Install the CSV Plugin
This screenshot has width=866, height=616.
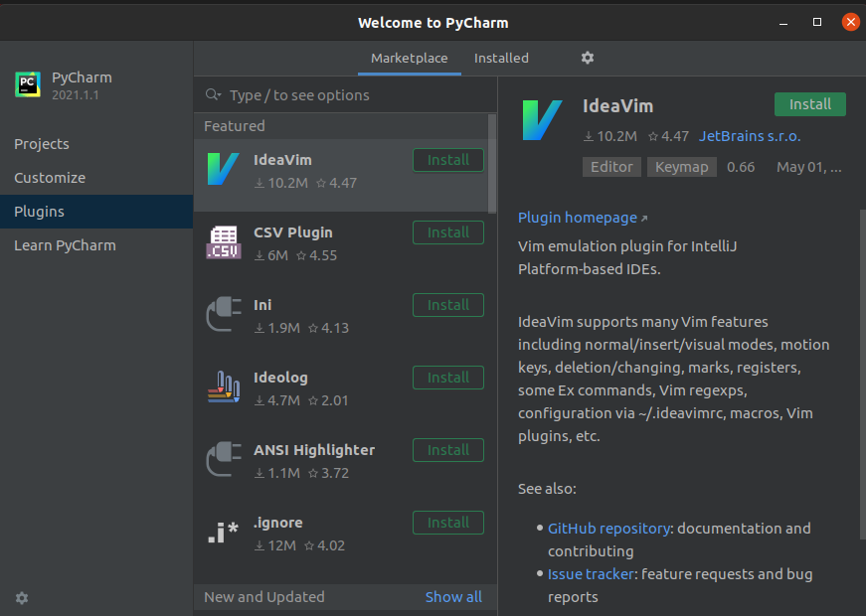(x=447, y=232)
